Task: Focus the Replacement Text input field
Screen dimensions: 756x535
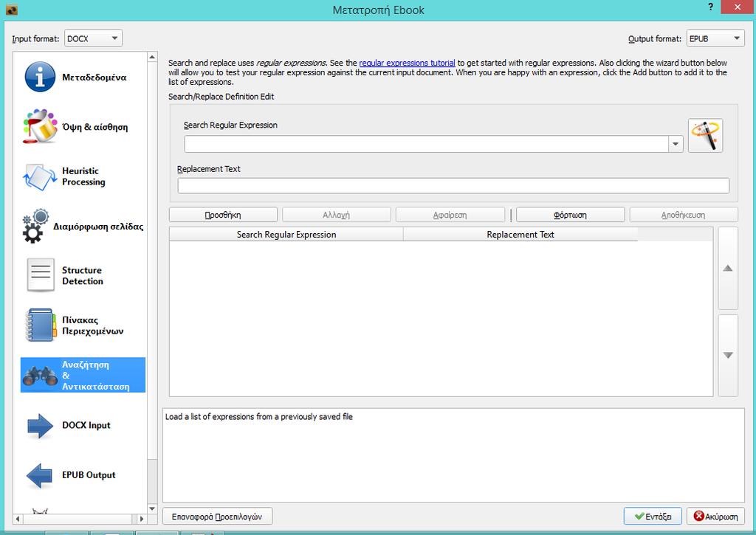Action: 453,185
